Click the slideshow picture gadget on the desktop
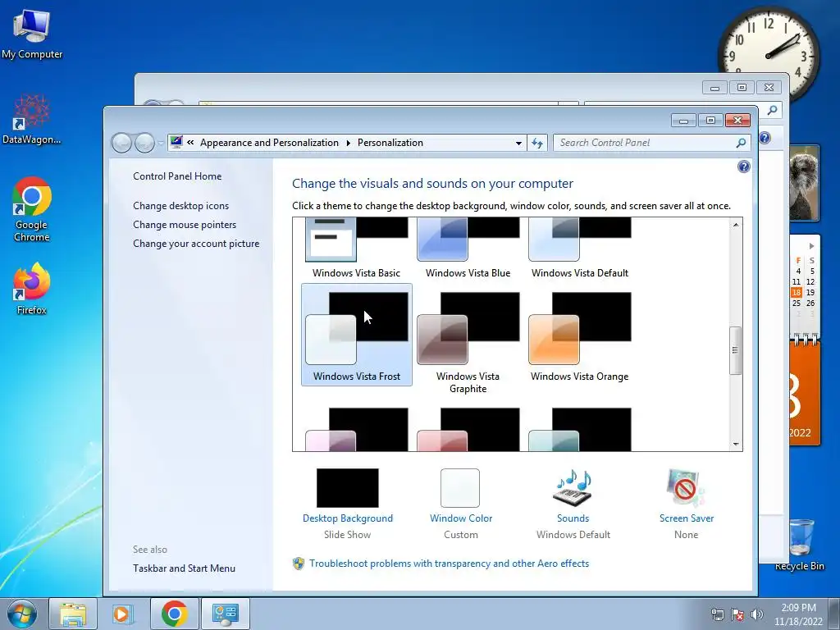840x630 pixels. [x=804, y=183]
